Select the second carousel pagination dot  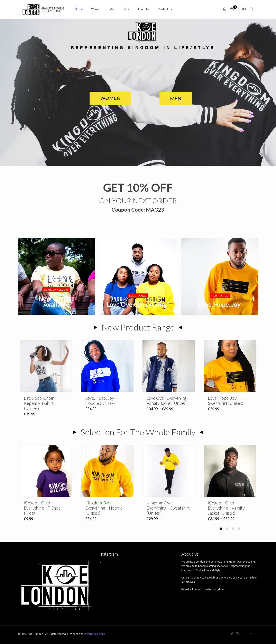227,529
